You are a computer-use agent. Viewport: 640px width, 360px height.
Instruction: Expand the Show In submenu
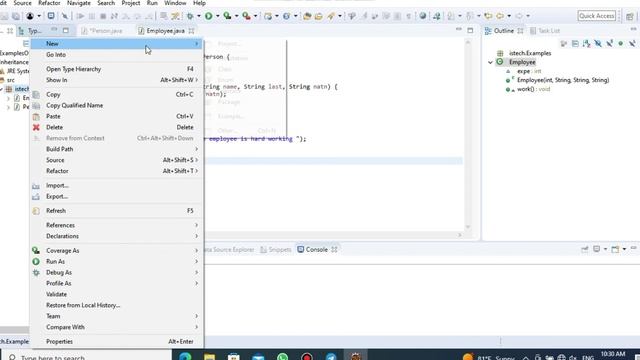118,80
